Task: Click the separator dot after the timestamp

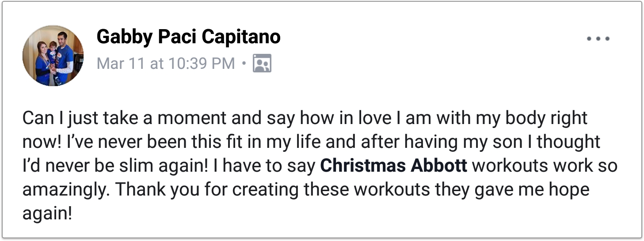Action: (244, 64)
